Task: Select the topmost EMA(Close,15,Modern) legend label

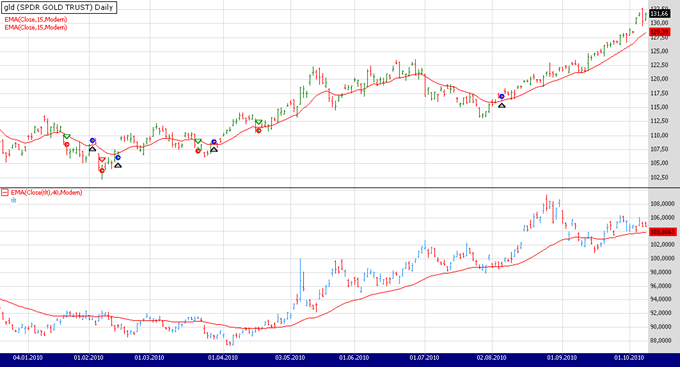Action: click(36, 20)
